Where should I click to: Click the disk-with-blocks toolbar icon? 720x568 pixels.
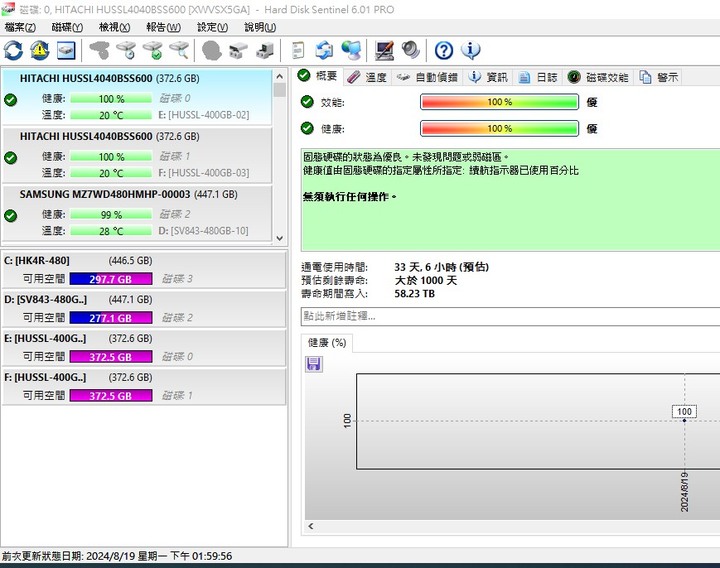(238, 50)
